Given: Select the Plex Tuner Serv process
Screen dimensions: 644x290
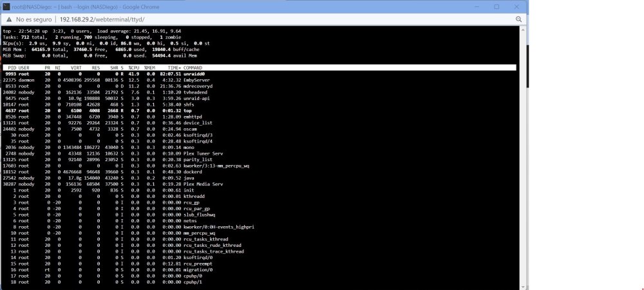Looking at the screenshot, I should (203, 153).
